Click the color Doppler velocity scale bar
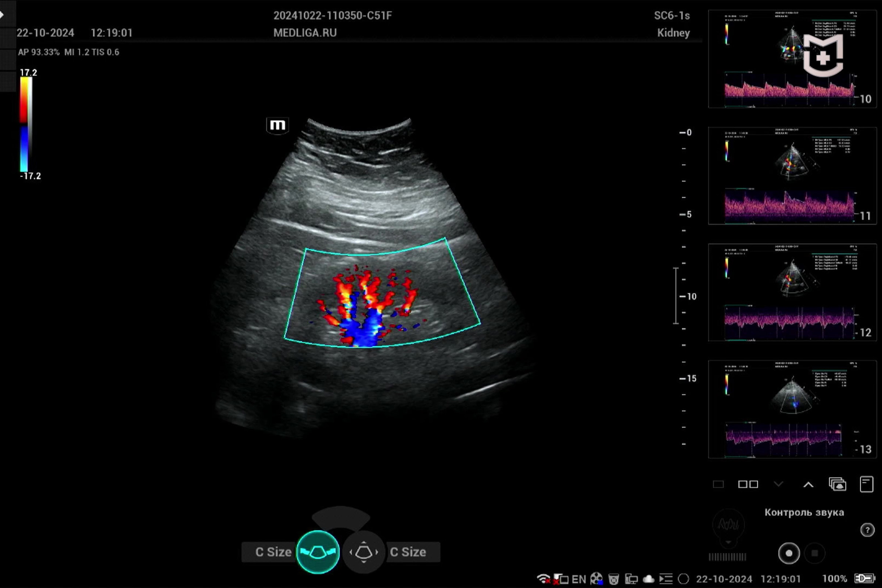The image size is (882, 588). (24, 124)
